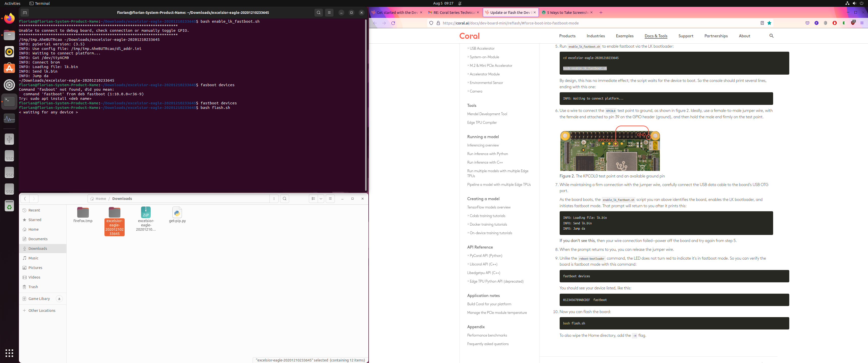Eject the Game Libary drive

[x=59, y=299]
